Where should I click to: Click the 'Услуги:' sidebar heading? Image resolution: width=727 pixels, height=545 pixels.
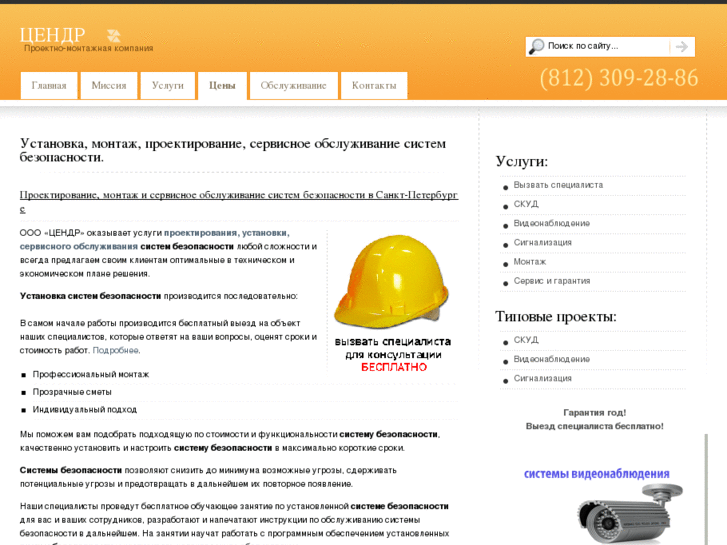pyautogui.click(x=522, y=161)
